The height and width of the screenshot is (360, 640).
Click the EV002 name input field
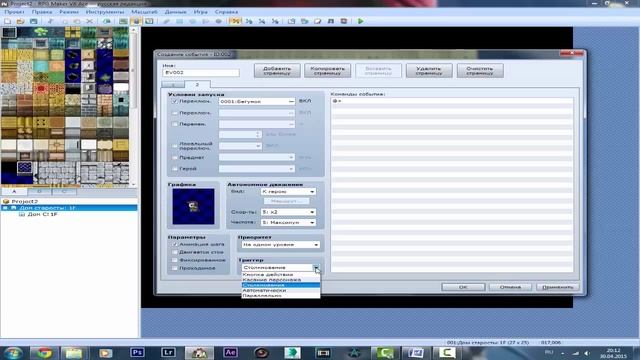point(201,73)
